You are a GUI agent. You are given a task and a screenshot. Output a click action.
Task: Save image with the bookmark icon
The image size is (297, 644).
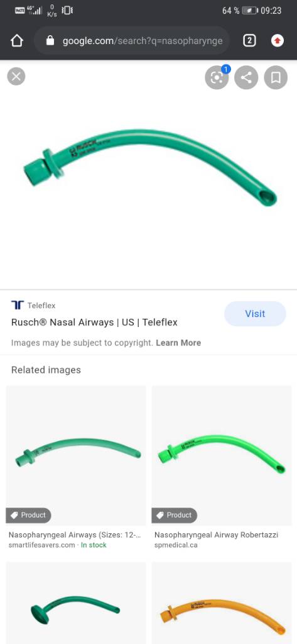click(x=276, y=77)
